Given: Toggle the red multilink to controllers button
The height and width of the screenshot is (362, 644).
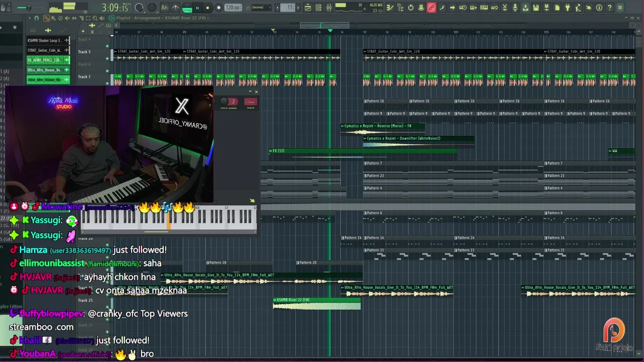Looking at the screenshot, I should click(x=431, y=8).
